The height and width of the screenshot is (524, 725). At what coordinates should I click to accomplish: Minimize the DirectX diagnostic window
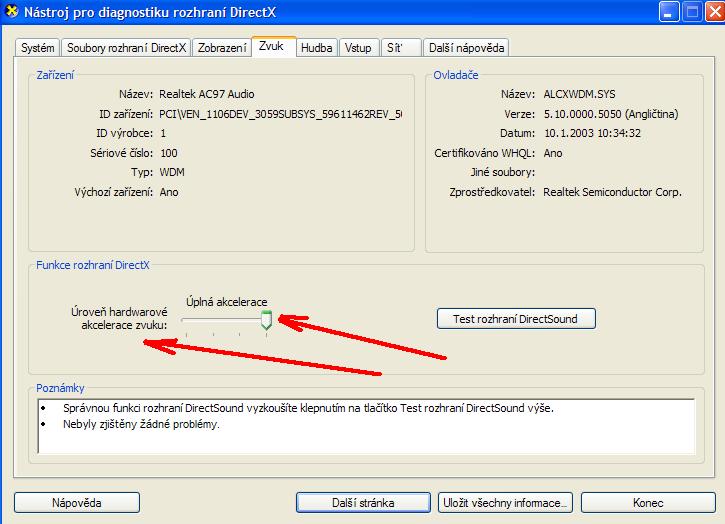pos(669,13)
